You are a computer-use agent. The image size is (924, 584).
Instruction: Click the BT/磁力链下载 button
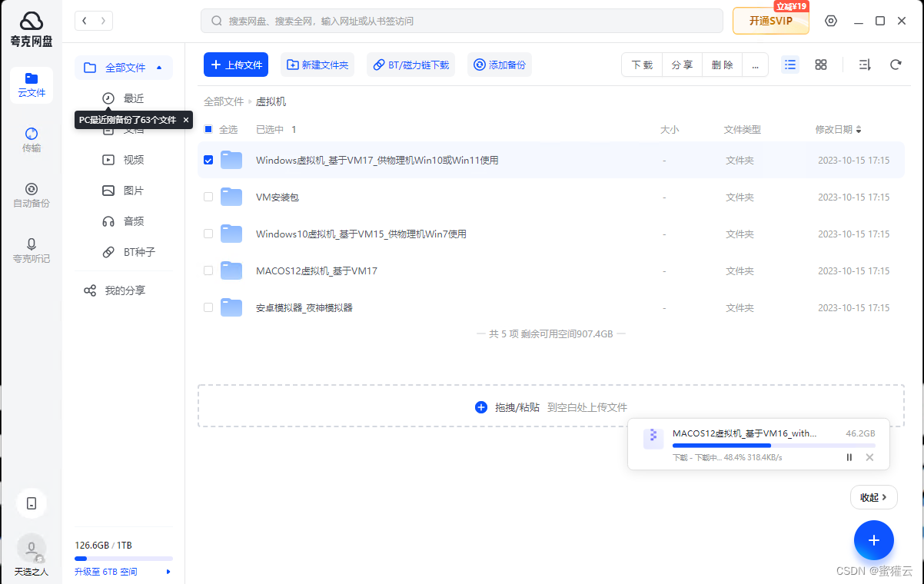[x=410, y=65]
